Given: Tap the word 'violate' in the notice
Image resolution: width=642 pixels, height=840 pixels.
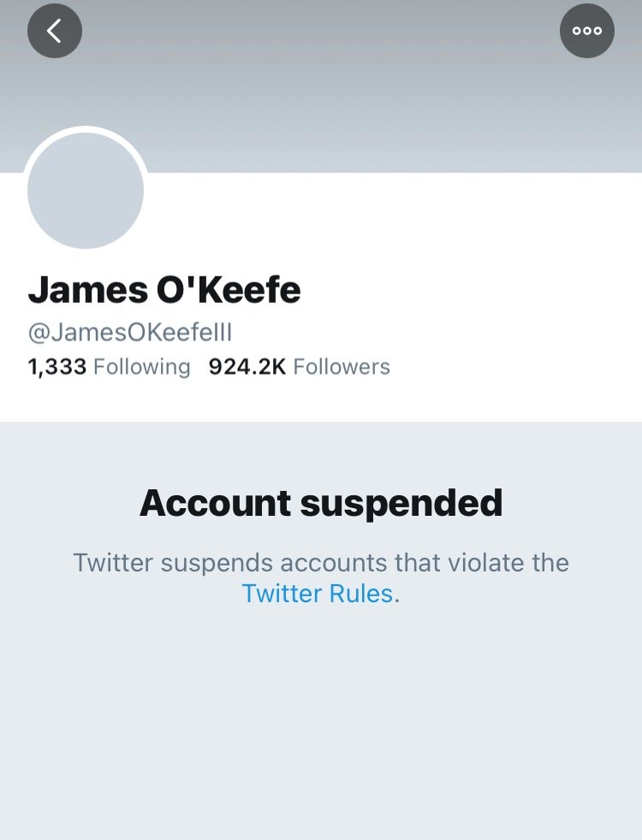Looking at the screenshot, I should [x=489, y=563].
